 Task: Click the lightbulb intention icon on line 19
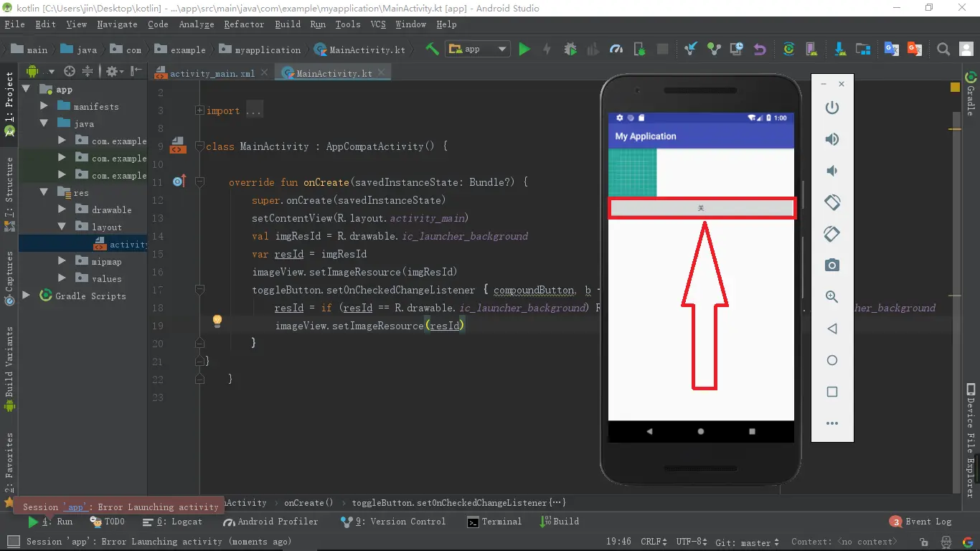pyautogui.click(x=217, y=321)
